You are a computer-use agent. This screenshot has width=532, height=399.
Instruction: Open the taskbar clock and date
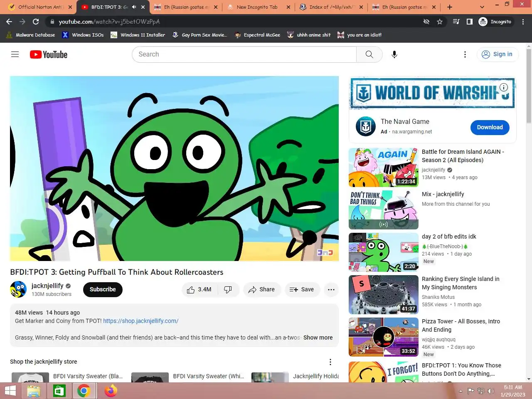click(513, 391)
